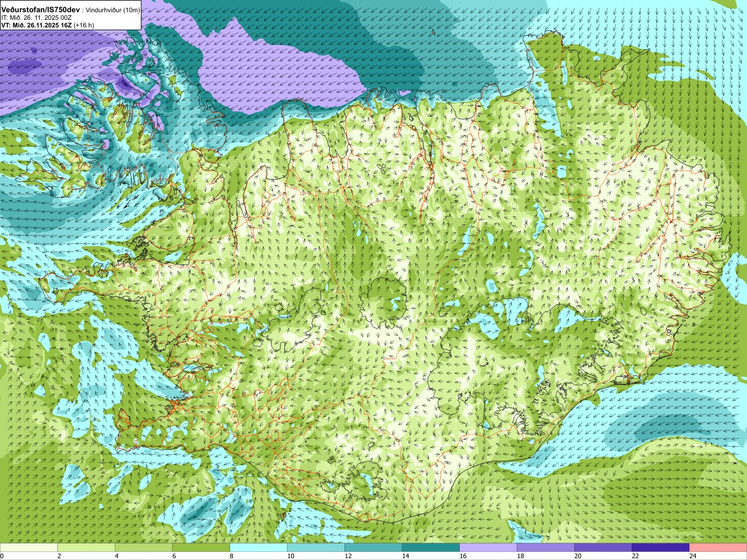Select the 6–8 darker green legend band
Image resolution: width=747 pixels, height=560 pixels.
(x=201, y=548)
